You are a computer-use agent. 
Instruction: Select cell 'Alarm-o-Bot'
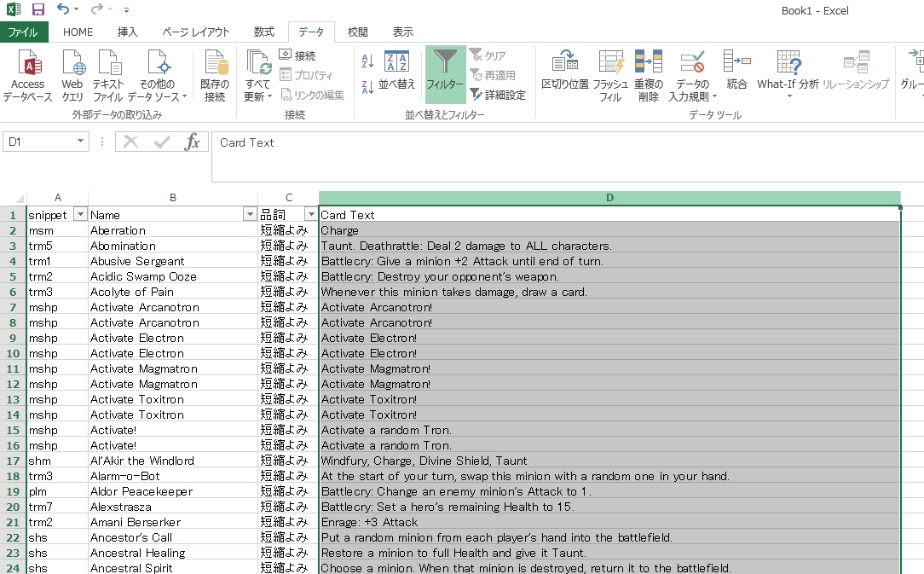tap(173, 476)
